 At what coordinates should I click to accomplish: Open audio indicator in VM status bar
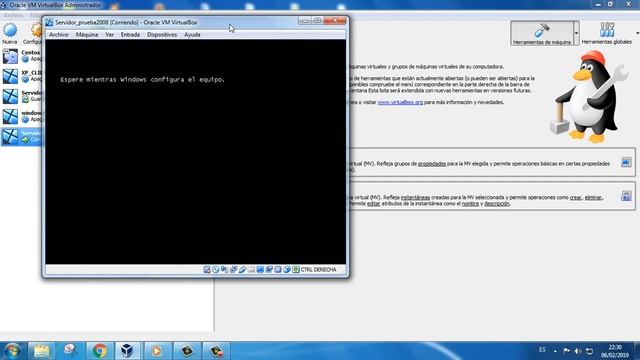(x=224, y=269)
